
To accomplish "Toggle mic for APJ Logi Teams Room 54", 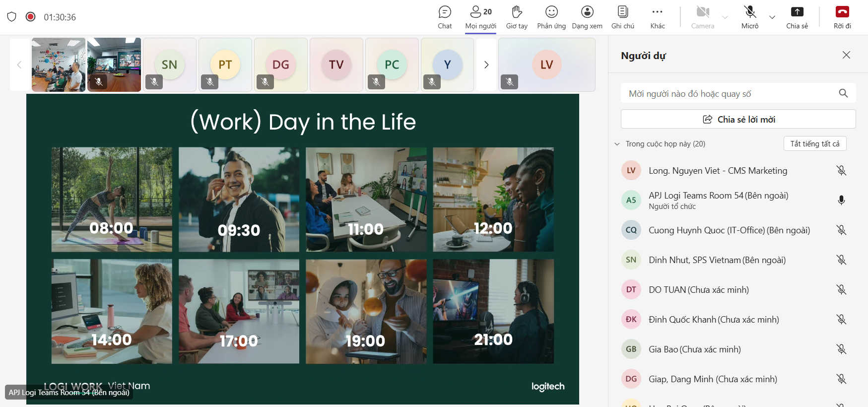I will coord(841,201).
